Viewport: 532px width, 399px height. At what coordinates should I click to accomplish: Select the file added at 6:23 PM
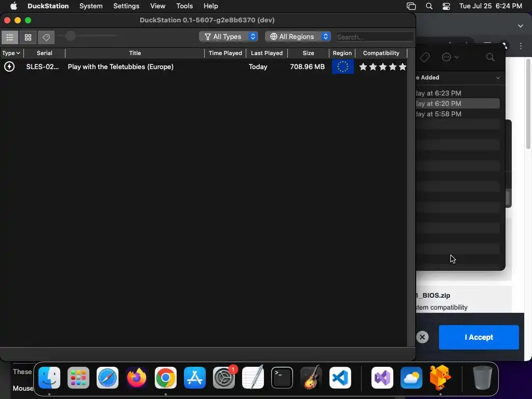click(458, 93)
